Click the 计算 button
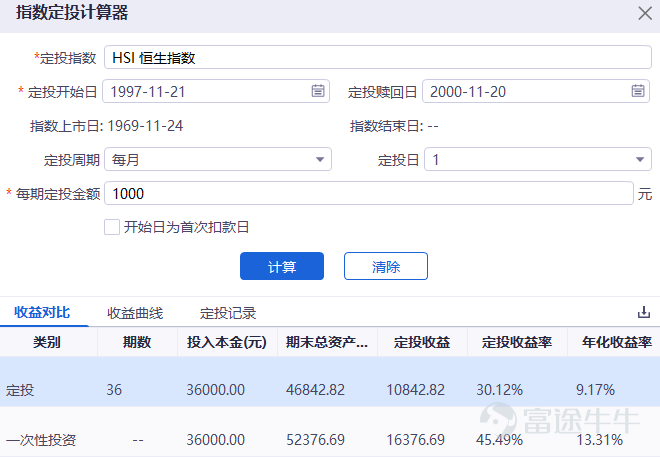The image size is (660, 457). click(282, 266)
